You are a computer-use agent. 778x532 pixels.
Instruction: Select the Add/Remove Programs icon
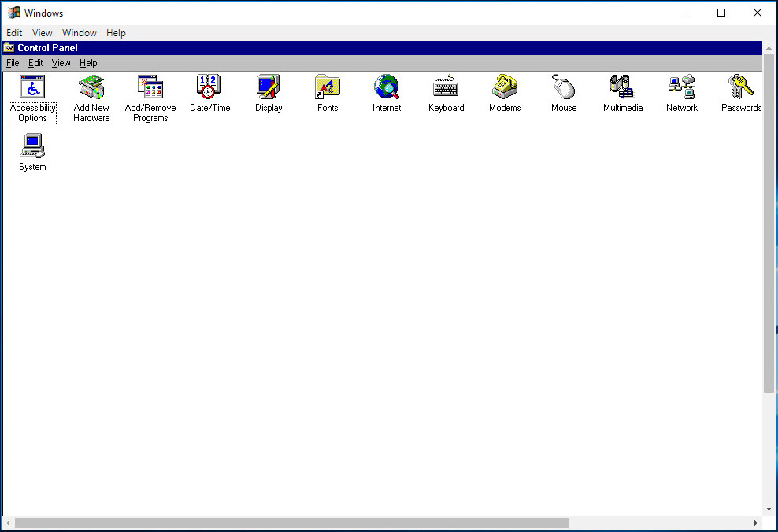click(150, 87)
